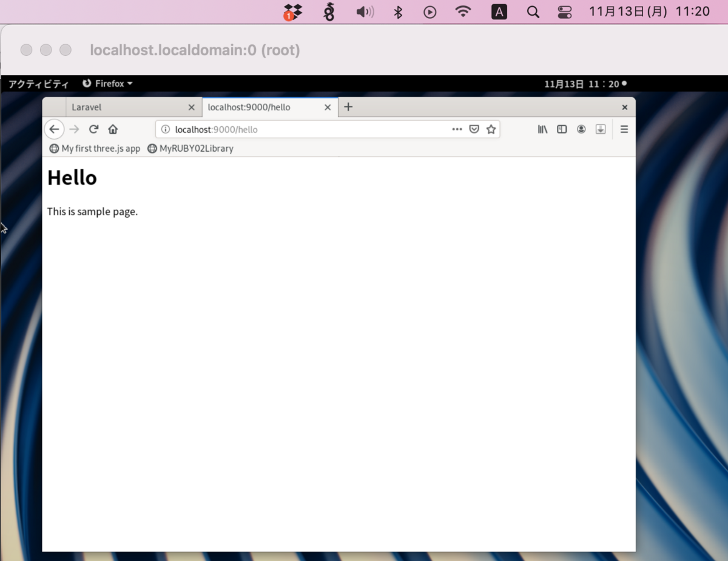Close the Firefox window with X

625,107
